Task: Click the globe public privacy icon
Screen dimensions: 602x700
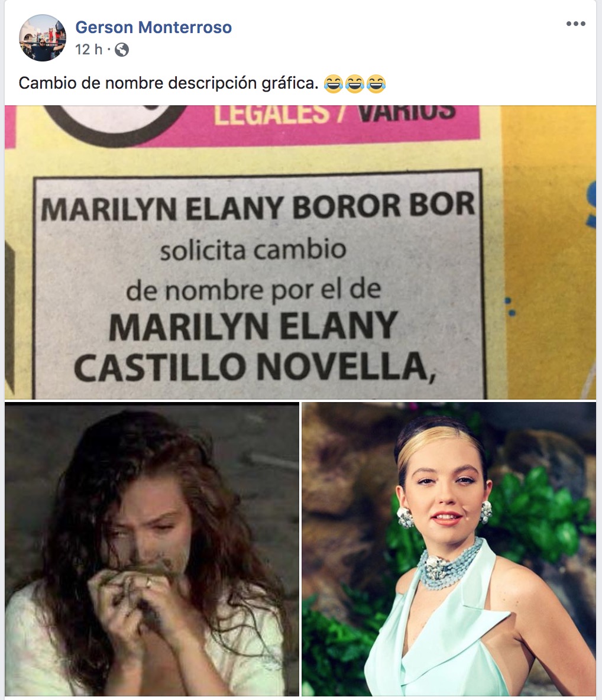Action: (122, 50)
